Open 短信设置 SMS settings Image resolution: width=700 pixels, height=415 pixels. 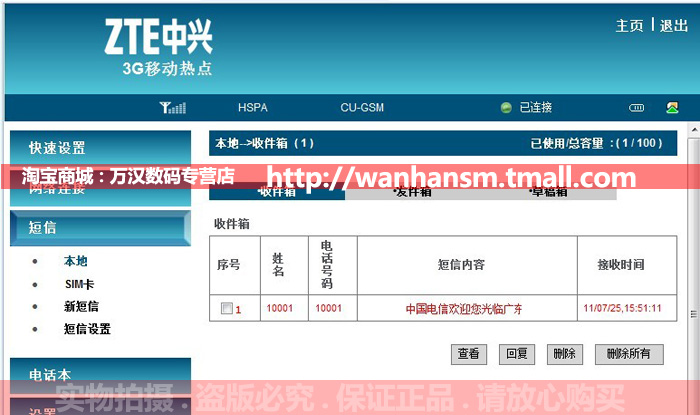(87, 329)
